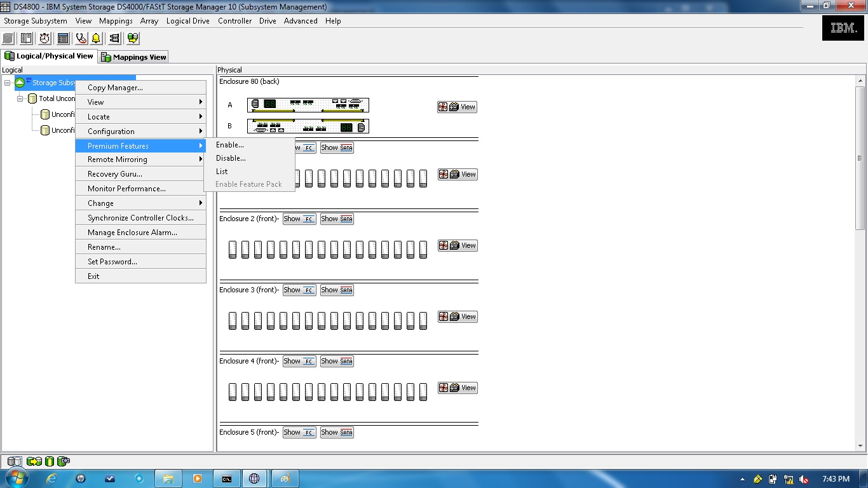Select the first drive in Enclosure 2
This screenshot has width=868, height=488.
coord(233,249)
